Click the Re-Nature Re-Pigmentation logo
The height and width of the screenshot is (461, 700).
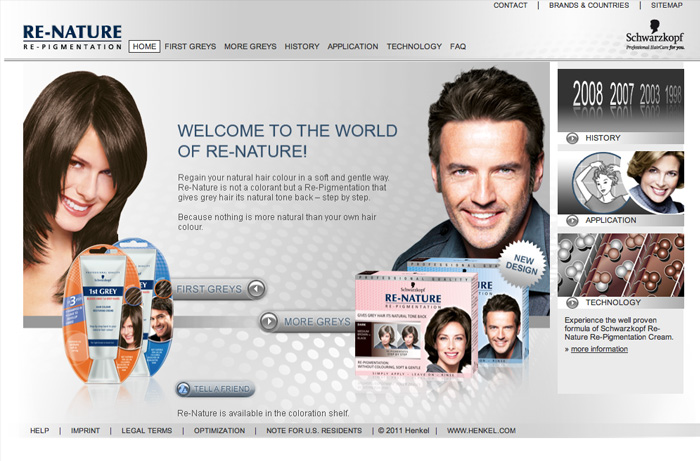tap(72, 37)
